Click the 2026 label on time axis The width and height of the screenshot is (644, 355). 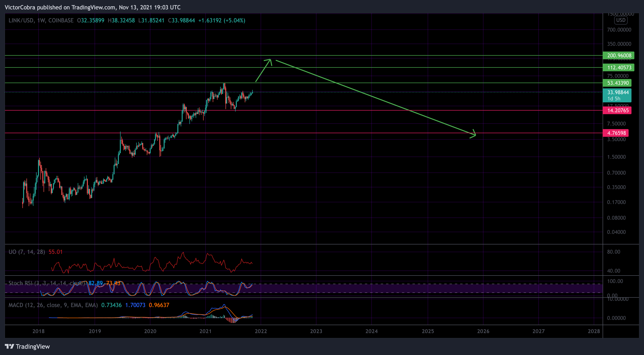click(x=483, y=331)
